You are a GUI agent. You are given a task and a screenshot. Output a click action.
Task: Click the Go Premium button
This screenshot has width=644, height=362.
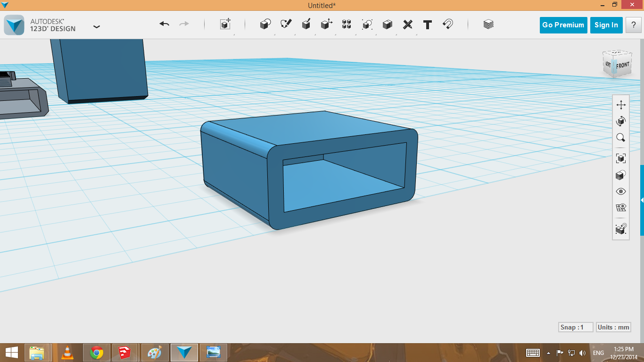tap(563, 25)
